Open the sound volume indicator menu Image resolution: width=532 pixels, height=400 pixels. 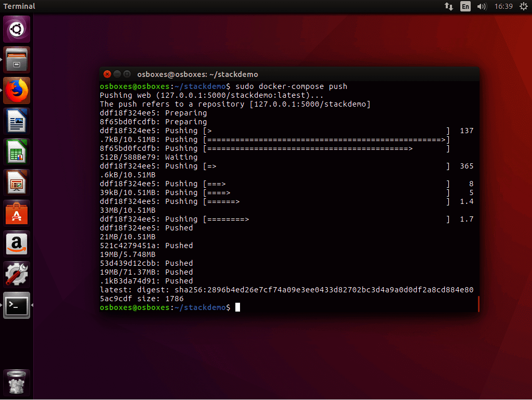point(482,6)
